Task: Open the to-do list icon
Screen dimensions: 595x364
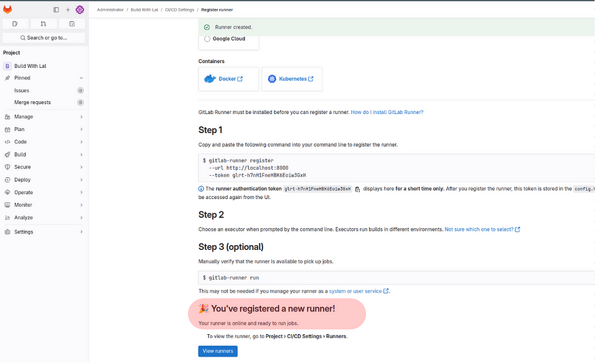Action: (x=72, y=24)
